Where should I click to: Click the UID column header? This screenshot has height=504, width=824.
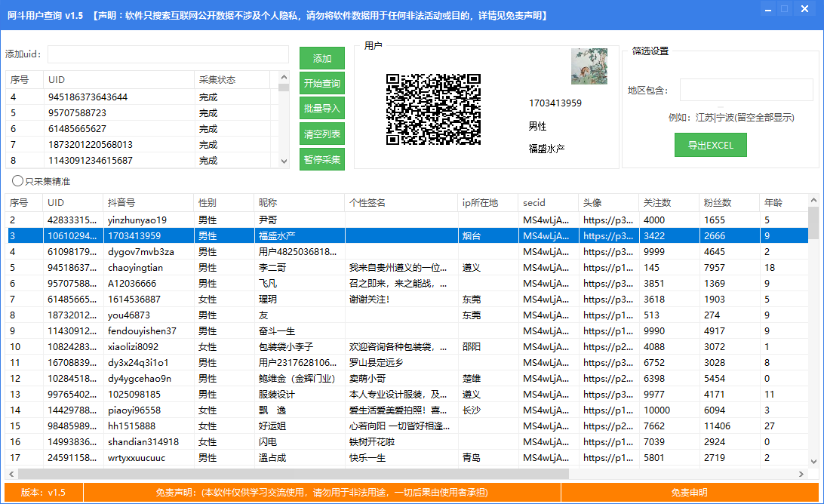(x=72, y=203)
